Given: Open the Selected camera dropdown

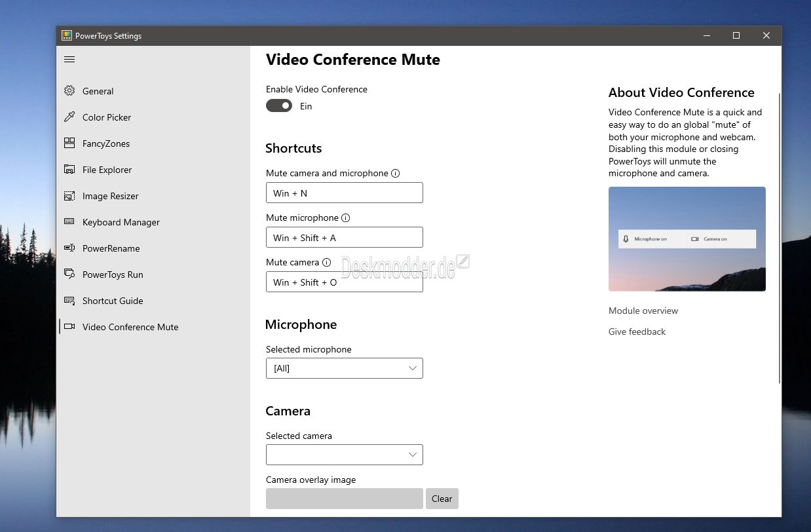Looking at the screenshot, I should click(345, 455).
